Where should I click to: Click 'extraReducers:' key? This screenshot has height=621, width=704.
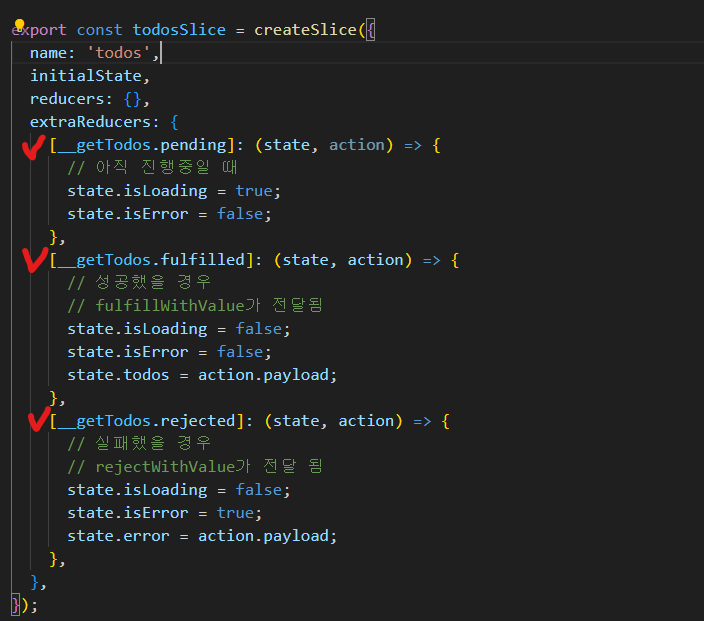tap(95, 122)
